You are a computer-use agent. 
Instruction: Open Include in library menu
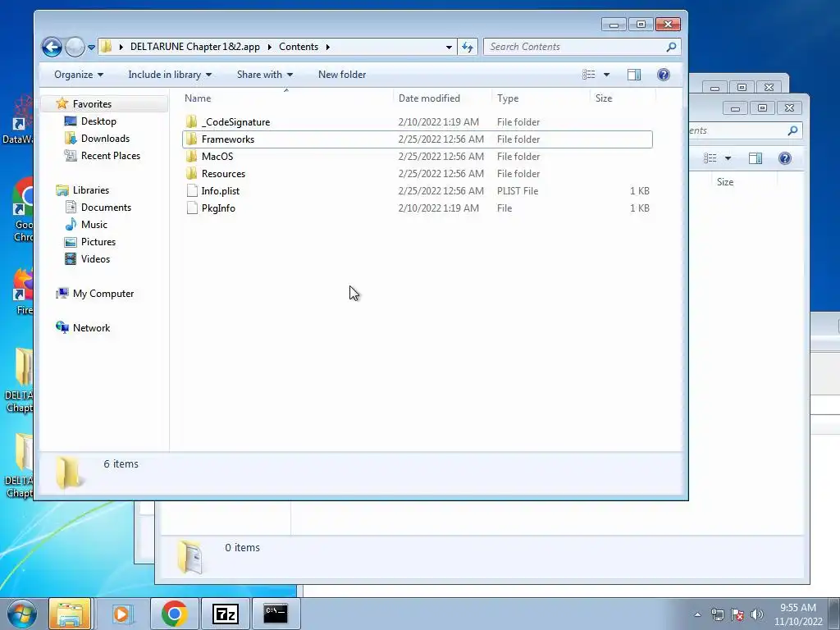click(x=170, y=75)
